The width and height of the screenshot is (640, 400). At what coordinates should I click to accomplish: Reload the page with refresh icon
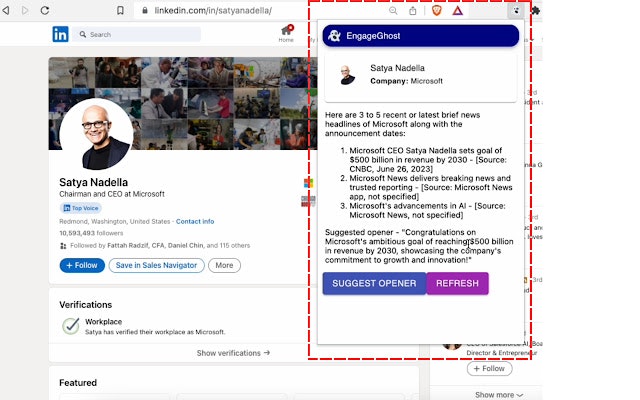(45, 10)
